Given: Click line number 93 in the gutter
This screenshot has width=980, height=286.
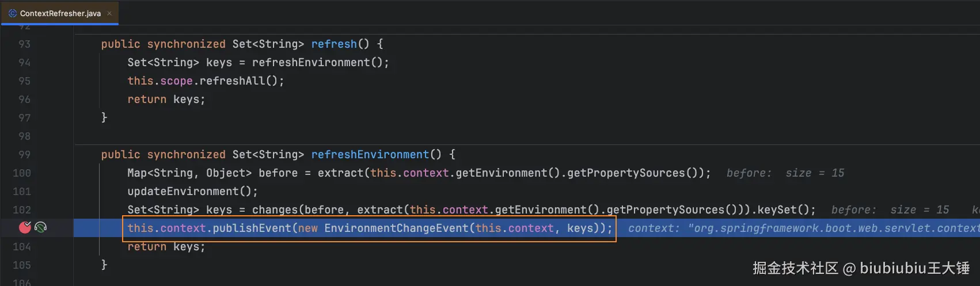Looking at the screenshot, I should coord(24,44).
